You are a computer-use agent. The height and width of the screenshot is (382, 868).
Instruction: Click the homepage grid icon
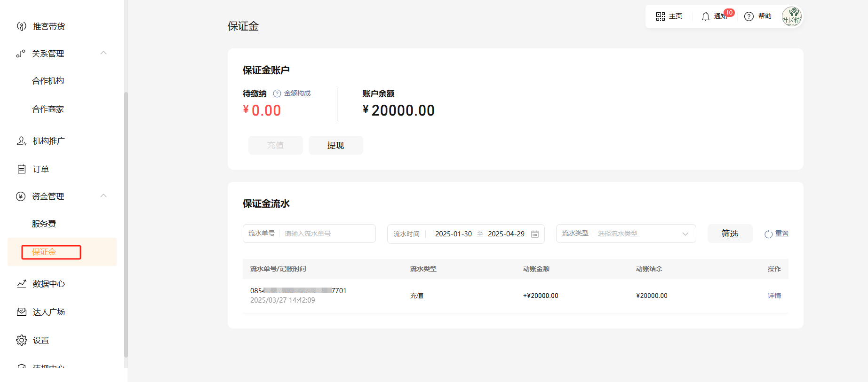pos(660,16)
